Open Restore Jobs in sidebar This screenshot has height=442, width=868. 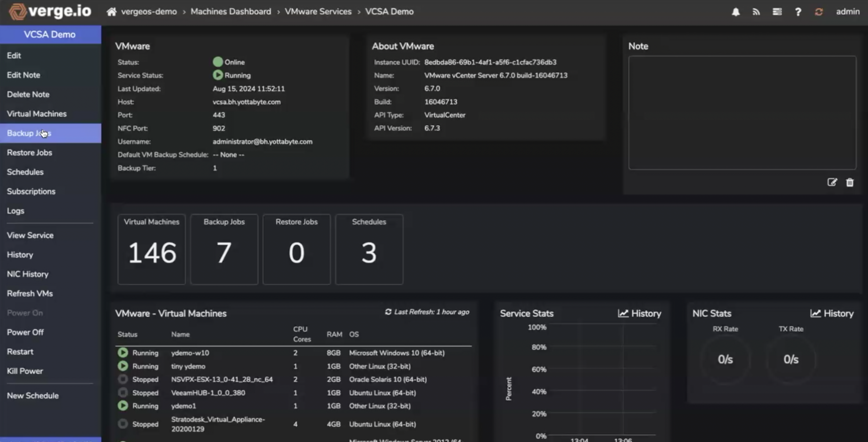point(51,153)
